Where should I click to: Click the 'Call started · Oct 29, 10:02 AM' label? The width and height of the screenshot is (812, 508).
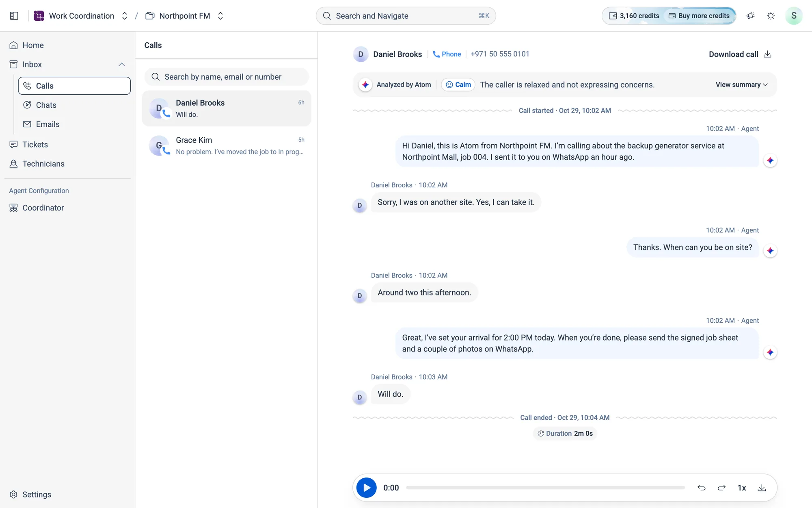click(565, 111)
